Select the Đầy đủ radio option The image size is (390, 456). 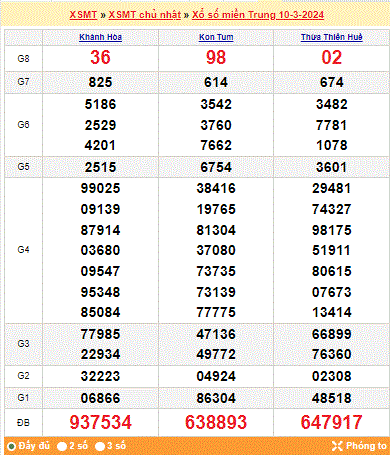pos(12,446)
